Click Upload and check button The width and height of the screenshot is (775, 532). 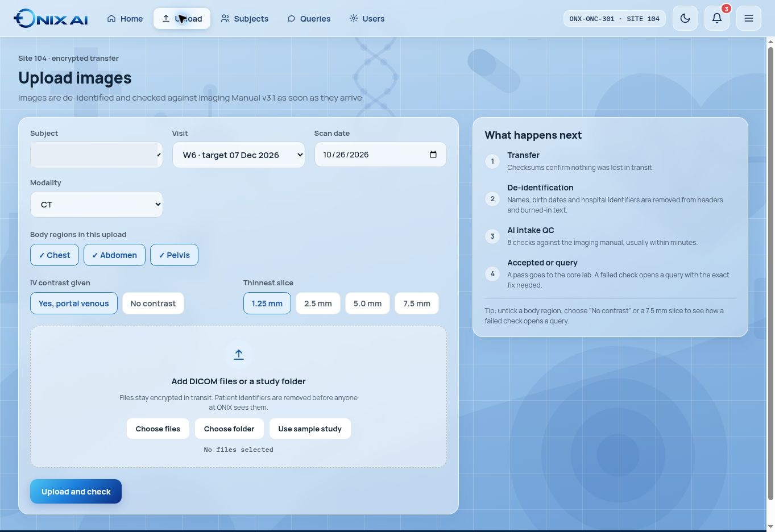(76, 492)
